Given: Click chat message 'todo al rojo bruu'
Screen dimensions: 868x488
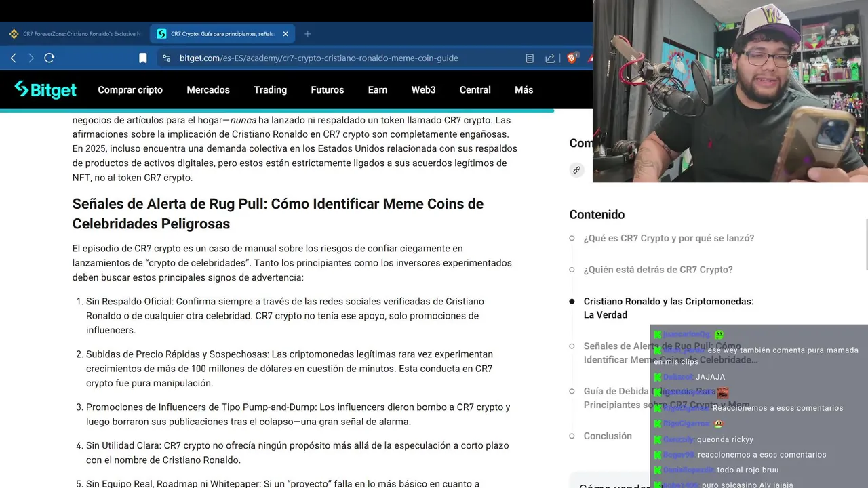Looking at the screenshot, I should point(747,470).
